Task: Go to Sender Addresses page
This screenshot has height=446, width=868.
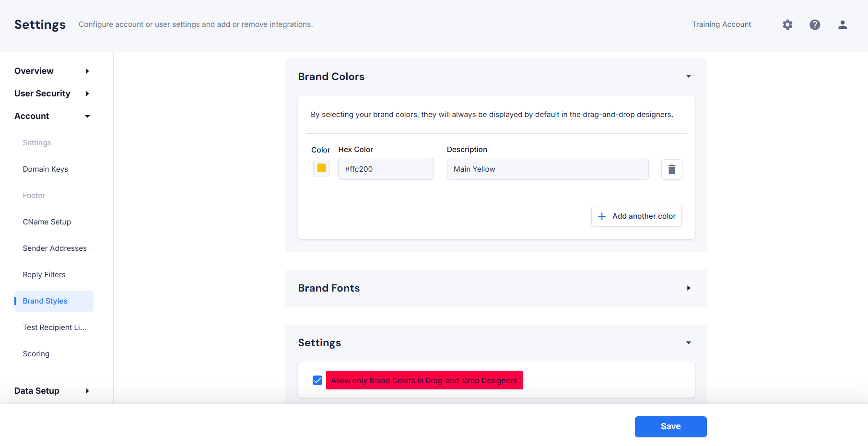Action: 55,248
